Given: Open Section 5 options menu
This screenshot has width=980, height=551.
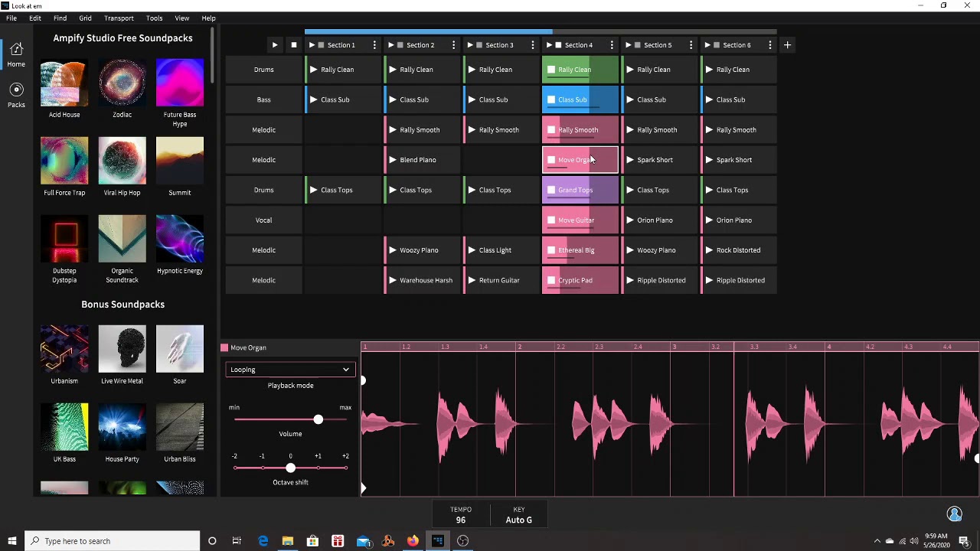Looking at the screenshot, I should click(x=691, y=45).
